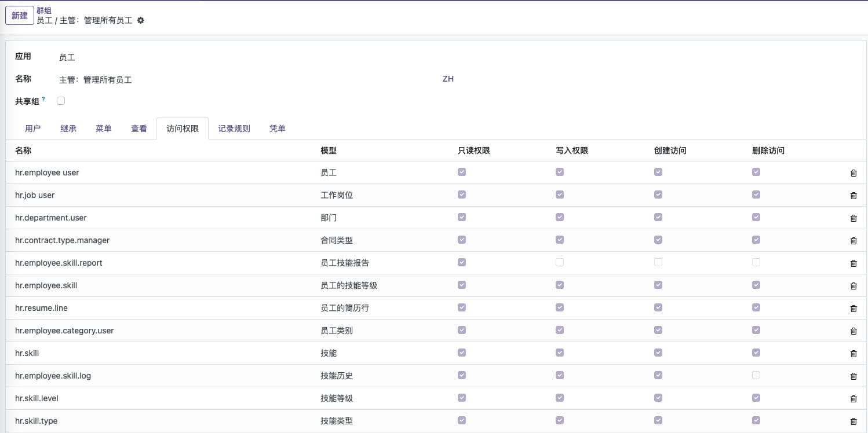This screenshot has height=433, width=868.
Task: Click the 共享组 help question mark
Action: point(43,100)
